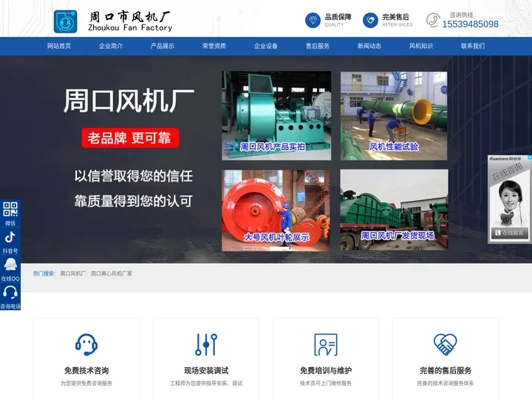Click the 完美售后 header label
The height and width of the screenshot is (399, 532).
[x=395, y=17]
